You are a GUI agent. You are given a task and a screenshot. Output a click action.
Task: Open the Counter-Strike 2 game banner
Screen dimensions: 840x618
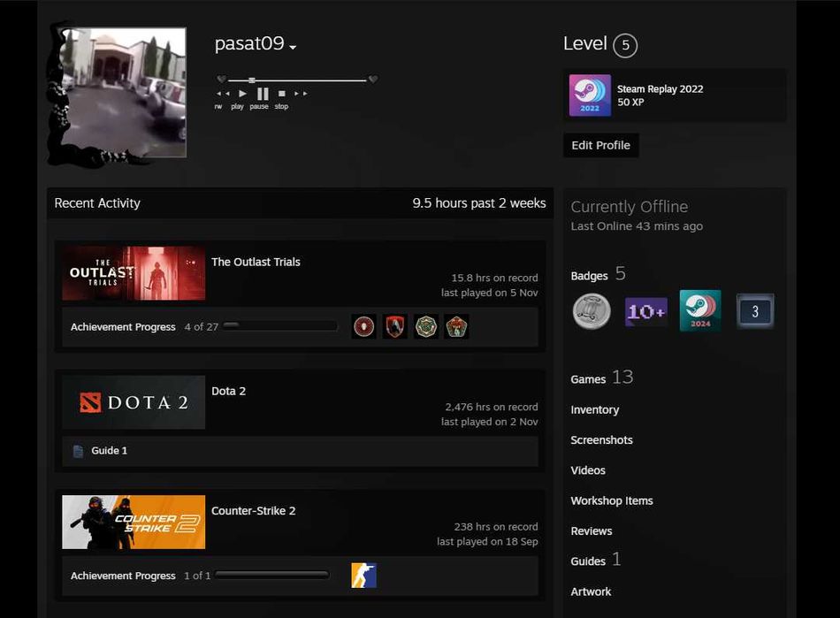click(x=134, y=523)
